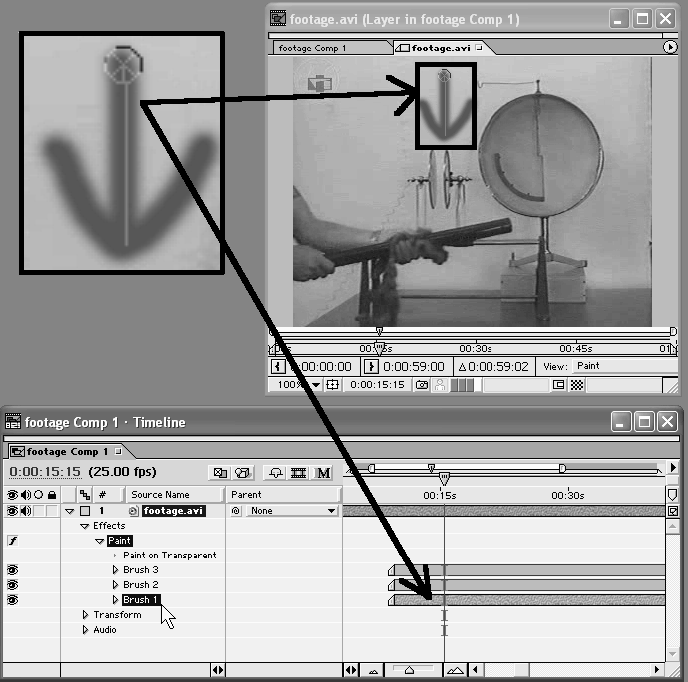Set the layer Out point bracket button

[371, 367]
